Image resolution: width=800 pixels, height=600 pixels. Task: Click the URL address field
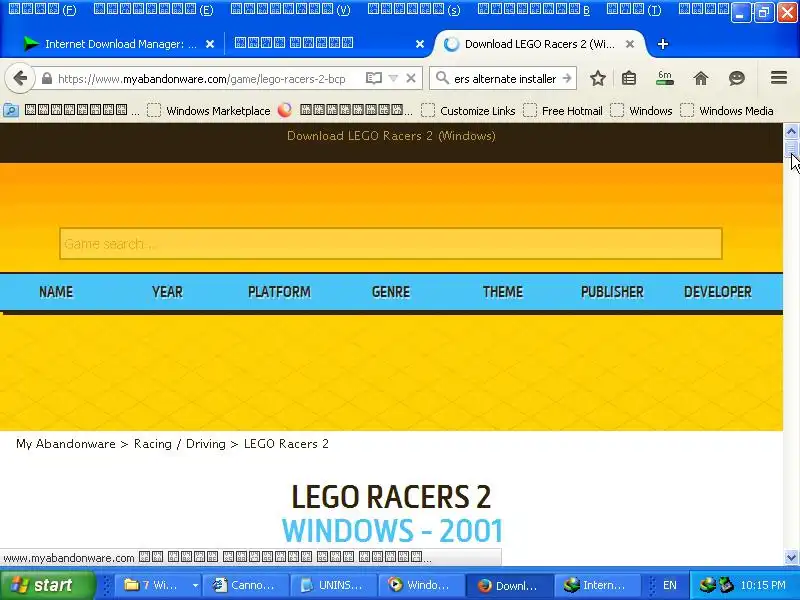tap(202, 79)
